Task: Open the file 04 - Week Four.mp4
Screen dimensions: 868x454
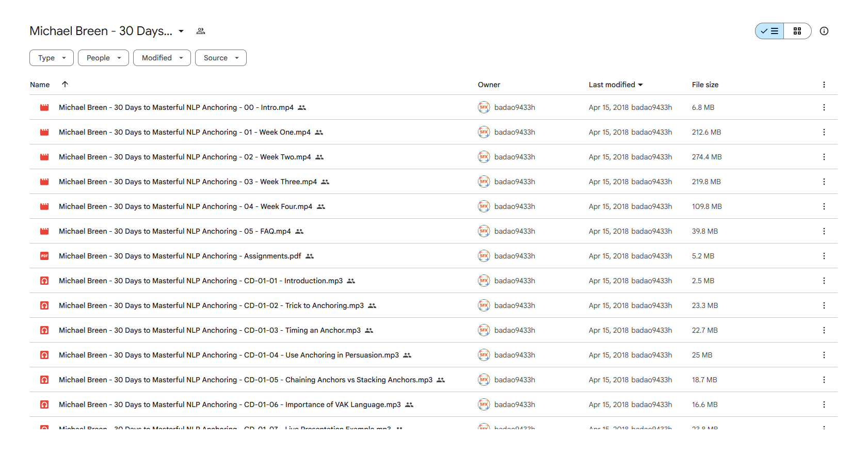Action: pyautogui.click(x=185, y=206)
